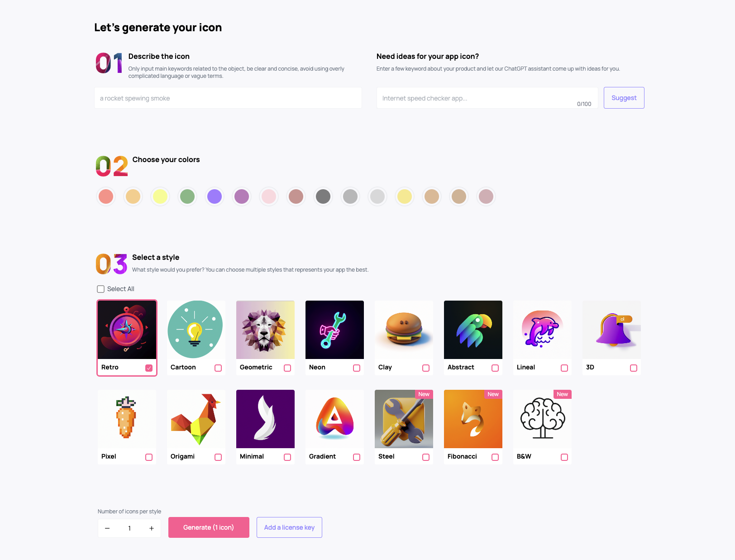
Task: Select the Clay burger style image
Action: tap(404, 330)
